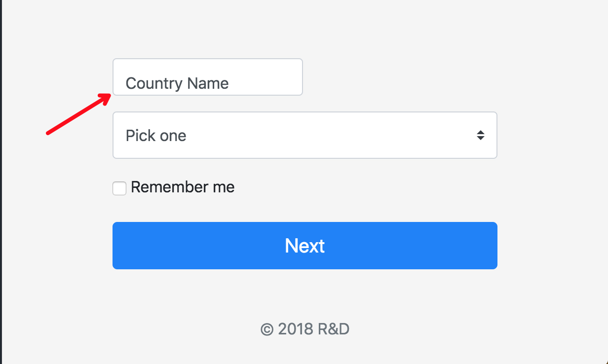The height and width of the screenshot is (364, 608).
Task: Focus the Country Name text box
Action: pyautogui.click(x=207, y=77)
